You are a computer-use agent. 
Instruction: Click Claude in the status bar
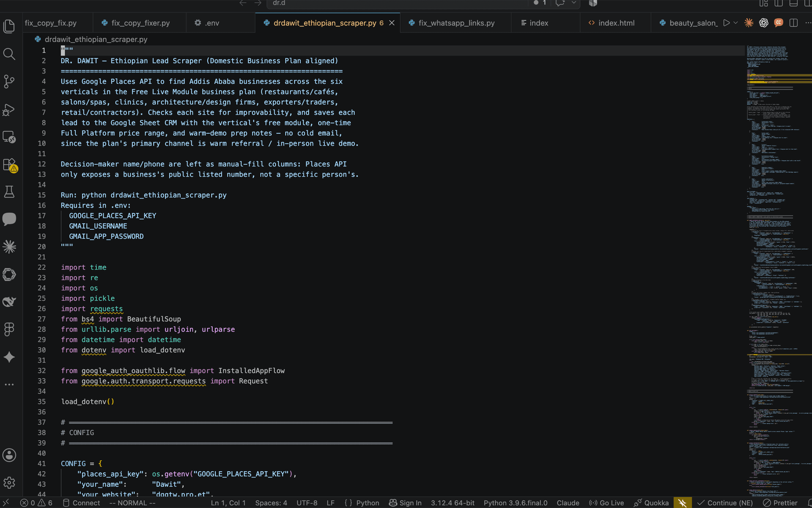coord(568,503)
